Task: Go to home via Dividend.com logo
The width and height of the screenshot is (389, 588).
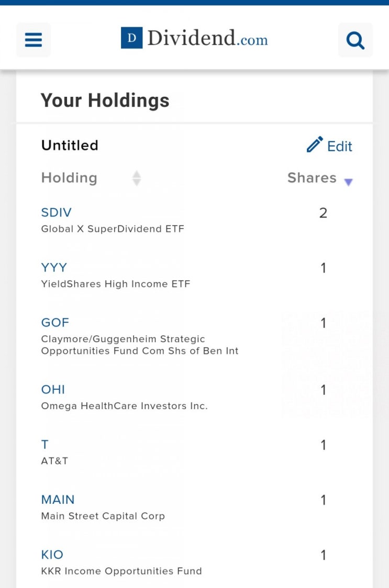Action: point(195,38)
